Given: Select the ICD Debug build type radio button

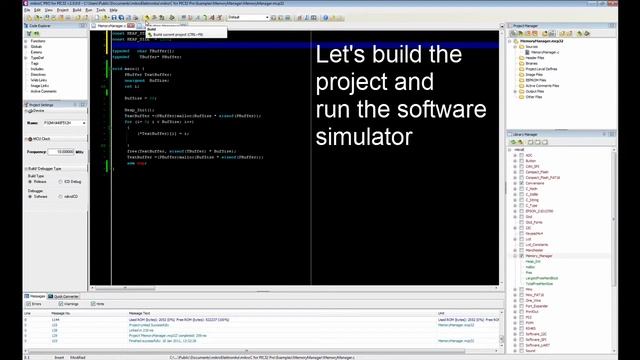Looking at the screenshot, I should (60, 182).
